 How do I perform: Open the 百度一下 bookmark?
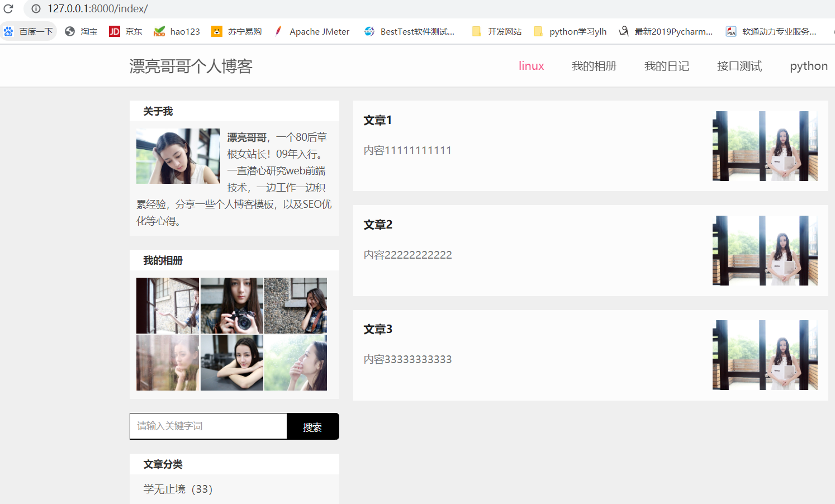(x=28, y=31)
